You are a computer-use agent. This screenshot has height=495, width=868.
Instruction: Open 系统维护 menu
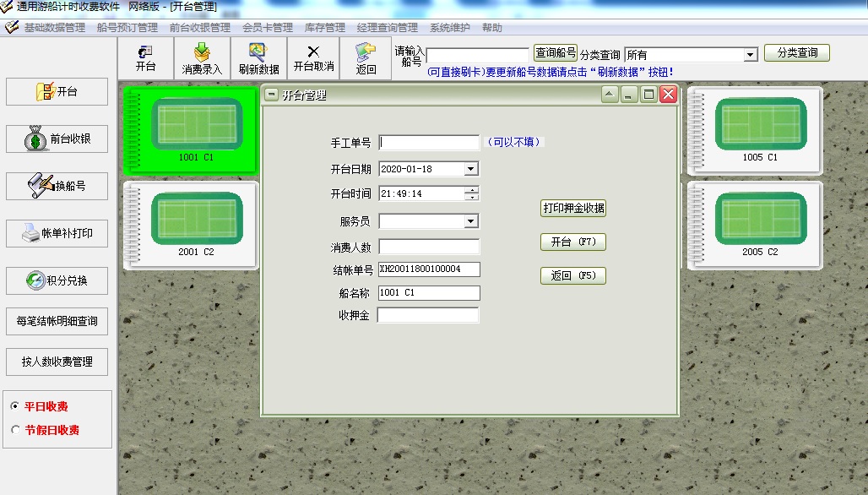(449, 28)
